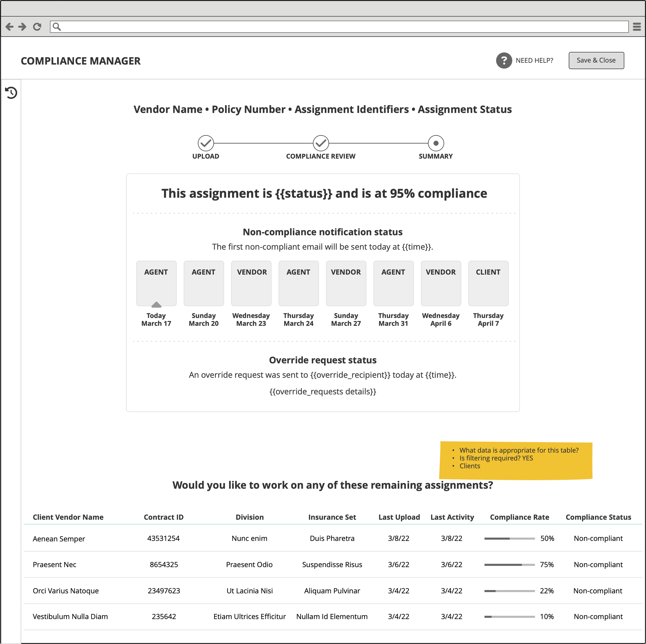Click the Upload step checkmark icon

tap(206, 143)
